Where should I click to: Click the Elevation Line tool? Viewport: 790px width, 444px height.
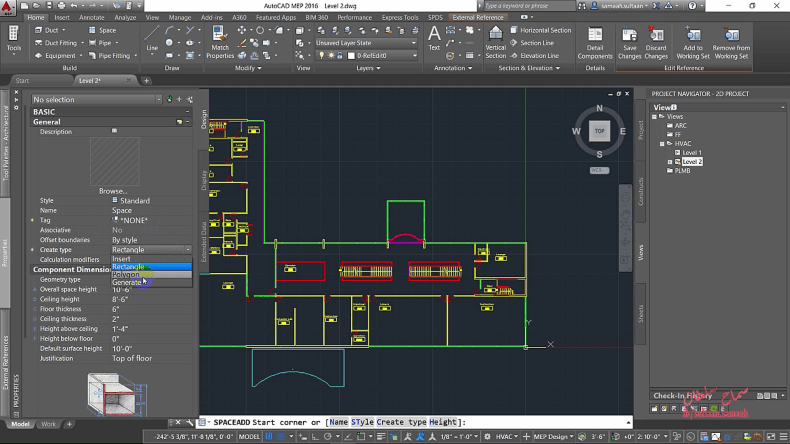(535, 56)
